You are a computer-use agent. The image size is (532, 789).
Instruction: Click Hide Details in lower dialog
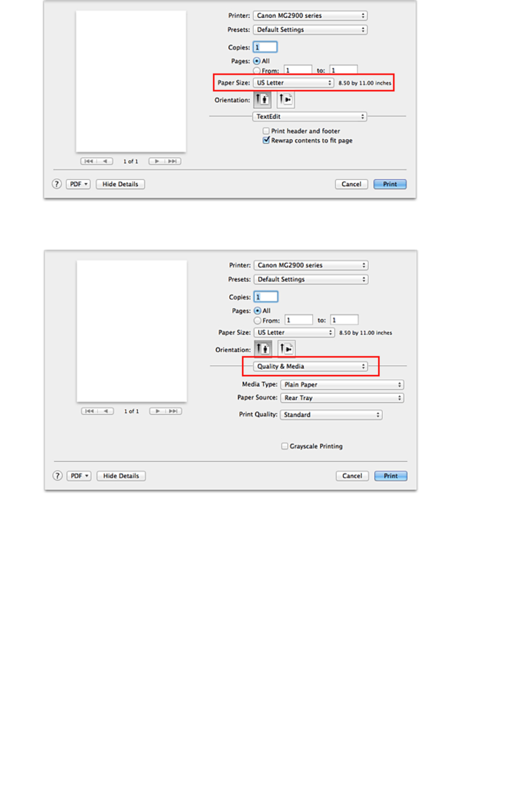121,476
